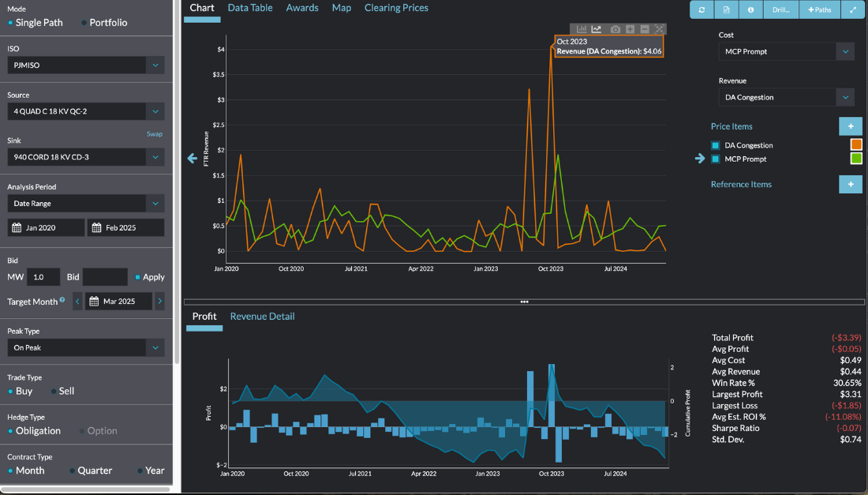
Task: Click the + Paths button
Action: pos(820,9)
